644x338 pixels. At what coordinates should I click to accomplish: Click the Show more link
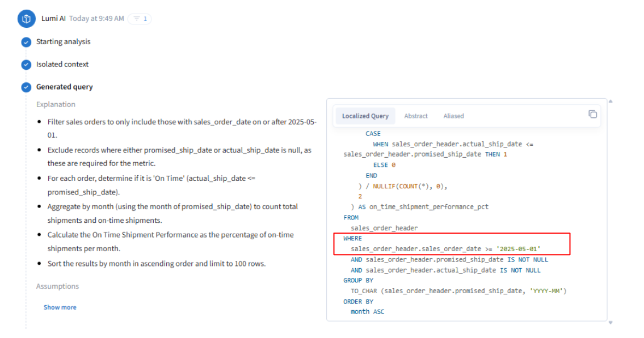click(60, 307)
